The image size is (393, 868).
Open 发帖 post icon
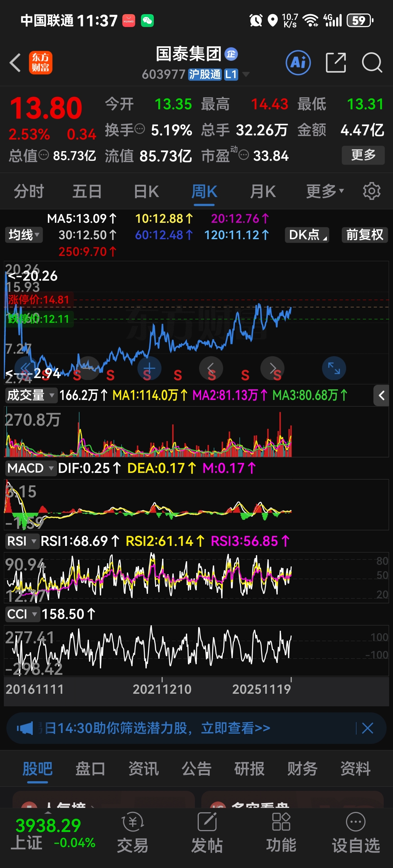pyautogui.click(x=207, y=832)
